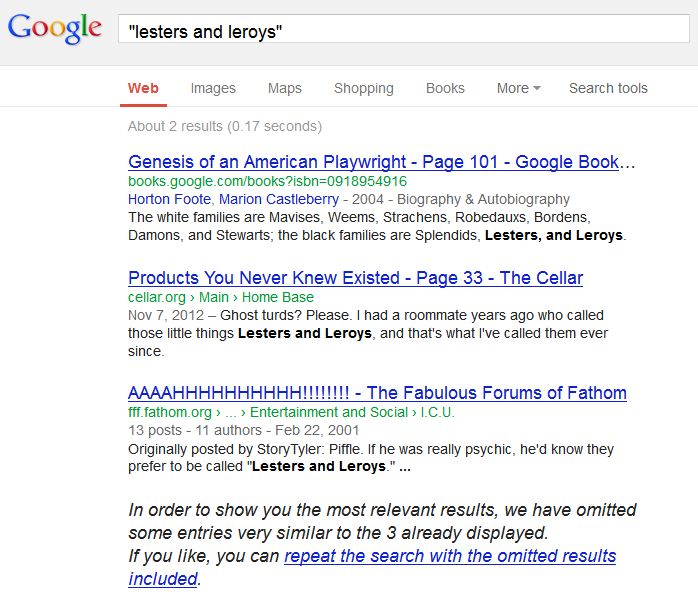
Task: Click the books.google.com green URL
Action: tap(267, 181)
